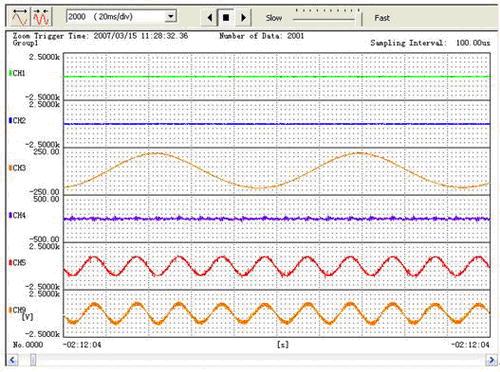Click the CH3 250.00 upper scale value
This screenshot has width=500, height=372.
46,152
